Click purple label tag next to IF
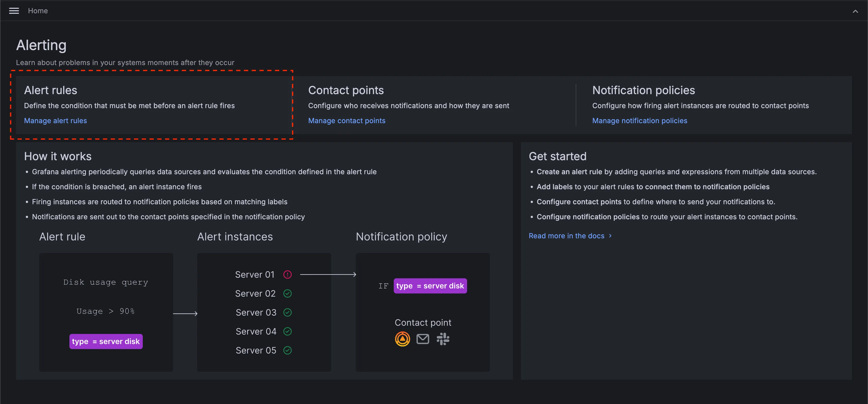 pos(430,286)
